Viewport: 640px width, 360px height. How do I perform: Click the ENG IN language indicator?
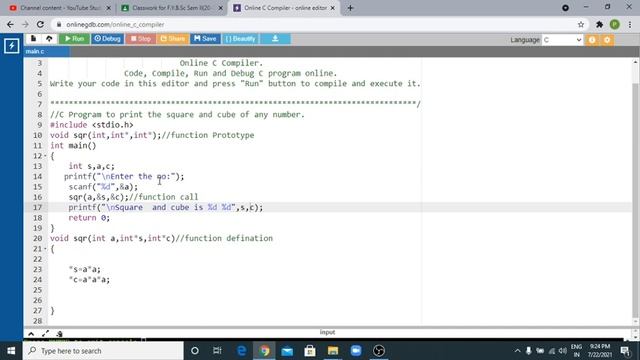(576, 351)
